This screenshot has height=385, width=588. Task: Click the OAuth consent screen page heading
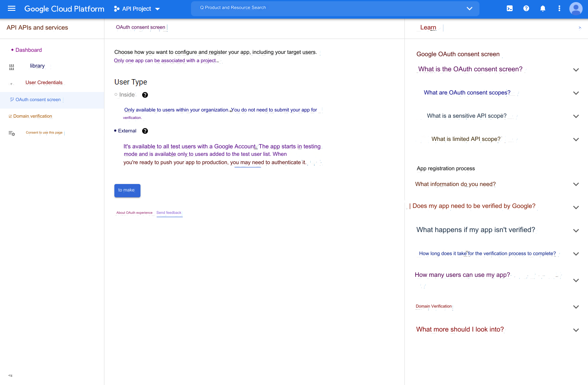pos(140,27)
